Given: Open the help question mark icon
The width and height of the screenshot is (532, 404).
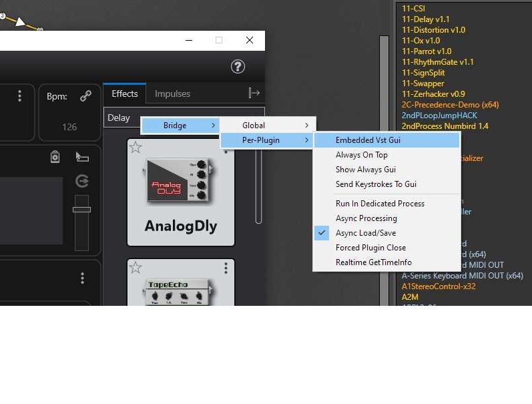Looking at the screenshot, I should tap(238, 66).
